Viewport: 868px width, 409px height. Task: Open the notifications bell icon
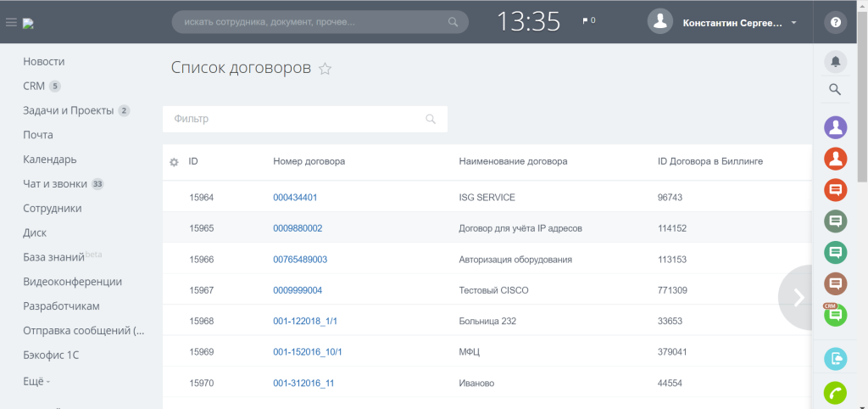point(835,61)
